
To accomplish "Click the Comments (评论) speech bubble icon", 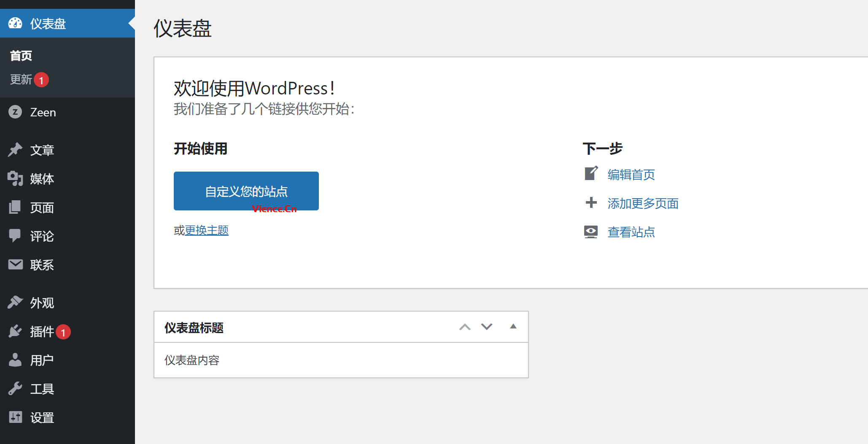I will (x=15, y=236).
